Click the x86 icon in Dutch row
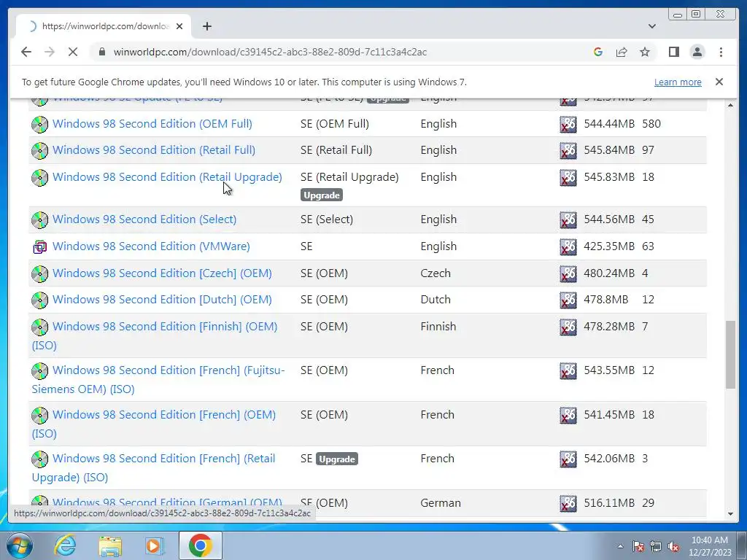 click(568, 300)
